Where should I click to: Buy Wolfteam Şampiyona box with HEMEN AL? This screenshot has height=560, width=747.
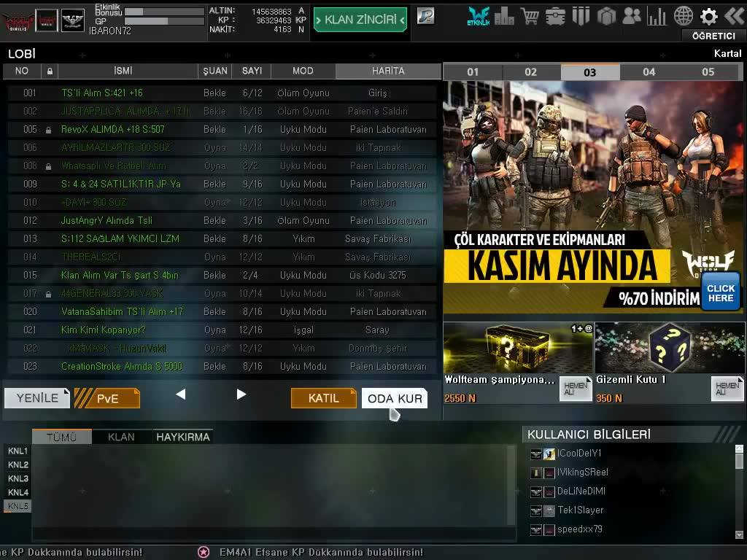pyautogui.click(x=576, y=389)
